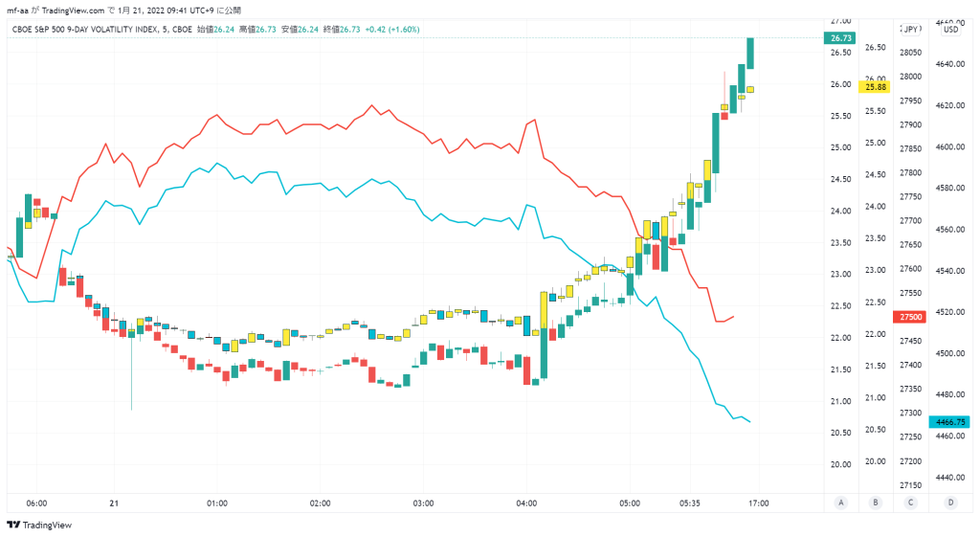Click the 4640.00 value on scale D
Screen dimensions: 980x537
(x=950, y=64)
